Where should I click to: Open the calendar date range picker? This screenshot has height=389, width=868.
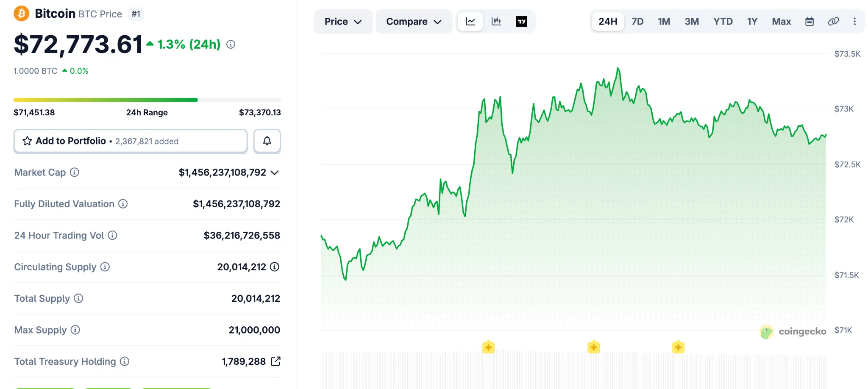coord(810,21)
